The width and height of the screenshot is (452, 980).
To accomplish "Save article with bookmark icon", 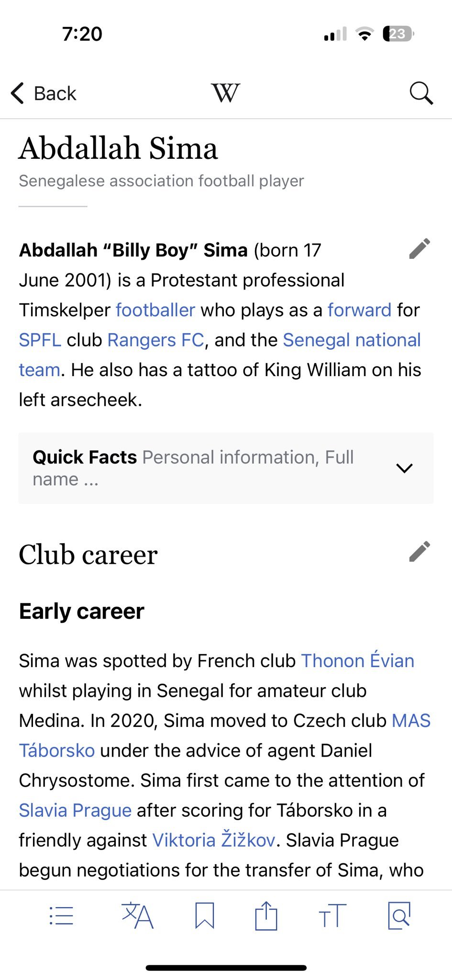I will point(204,915).
